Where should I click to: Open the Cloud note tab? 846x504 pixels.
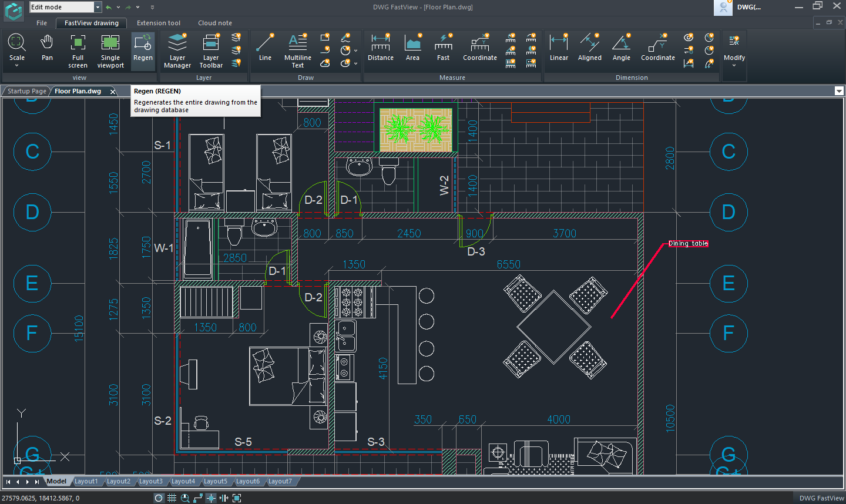(215, 23)
